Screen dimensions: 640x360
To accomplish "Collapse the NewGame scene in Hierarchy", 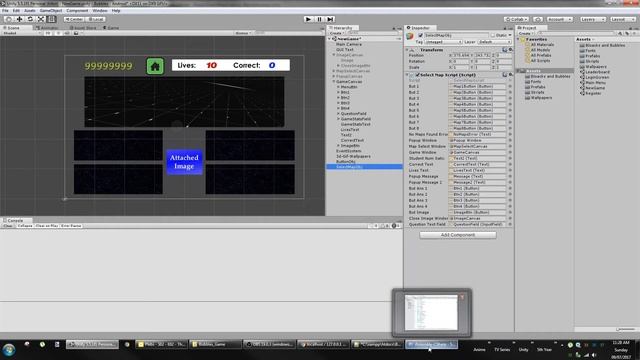I will (330, 39).
